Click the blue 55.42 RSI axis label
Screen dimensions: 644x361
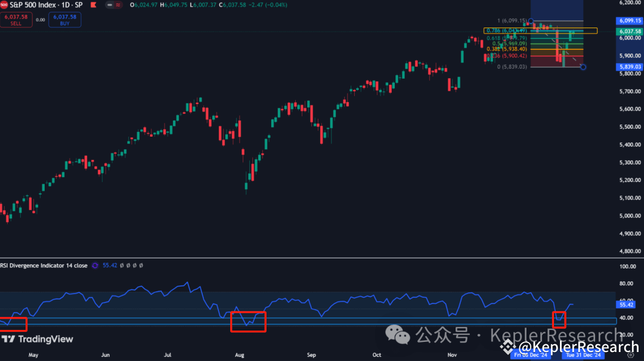coord(626,305)
